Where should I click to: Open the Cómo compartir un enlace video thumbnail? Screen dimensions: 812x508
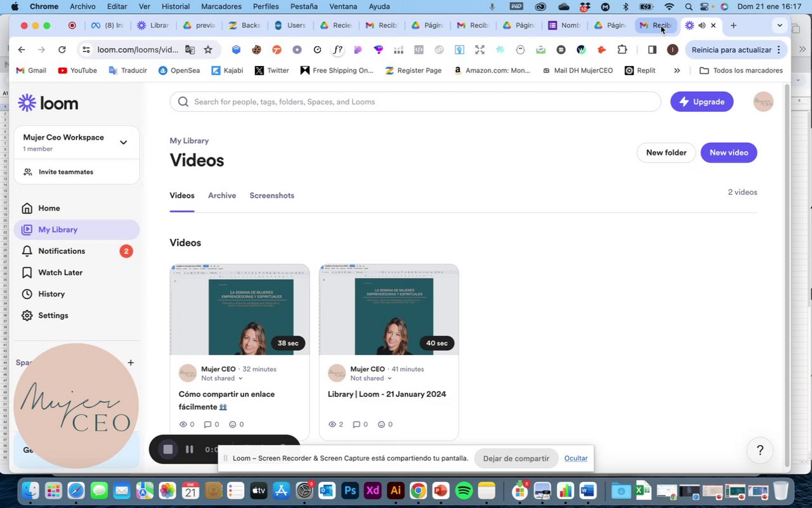coord(240,310)
